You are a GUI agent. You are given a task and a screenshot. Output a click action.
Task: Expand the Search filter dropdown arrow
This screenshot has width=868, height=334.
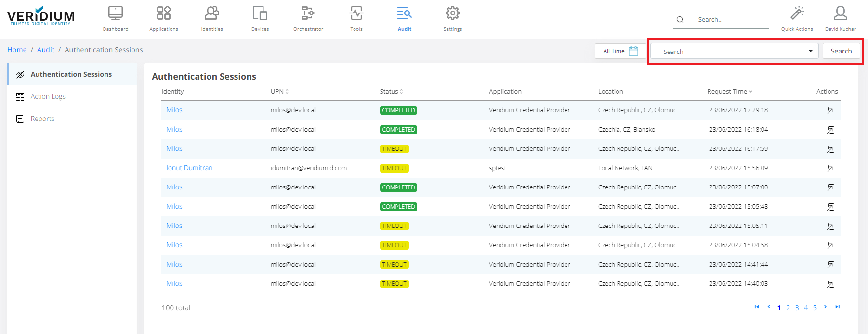810,51
